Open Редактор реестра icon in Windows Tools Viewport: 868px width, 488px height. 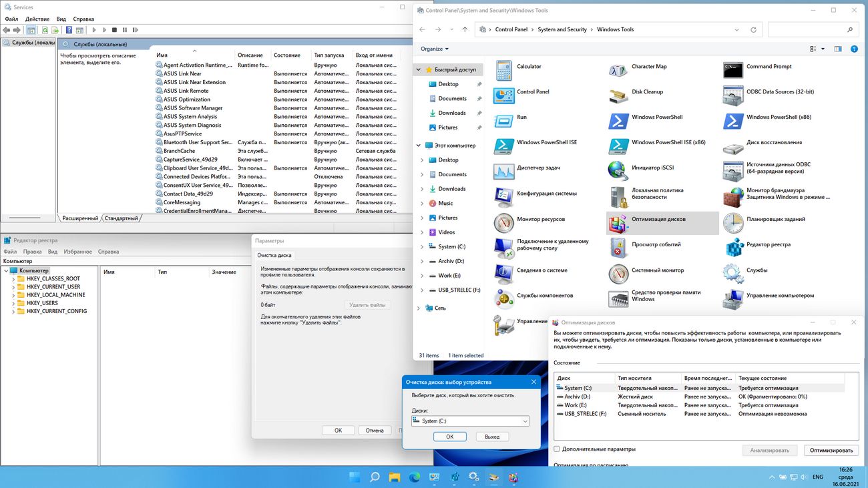(733, 248)
